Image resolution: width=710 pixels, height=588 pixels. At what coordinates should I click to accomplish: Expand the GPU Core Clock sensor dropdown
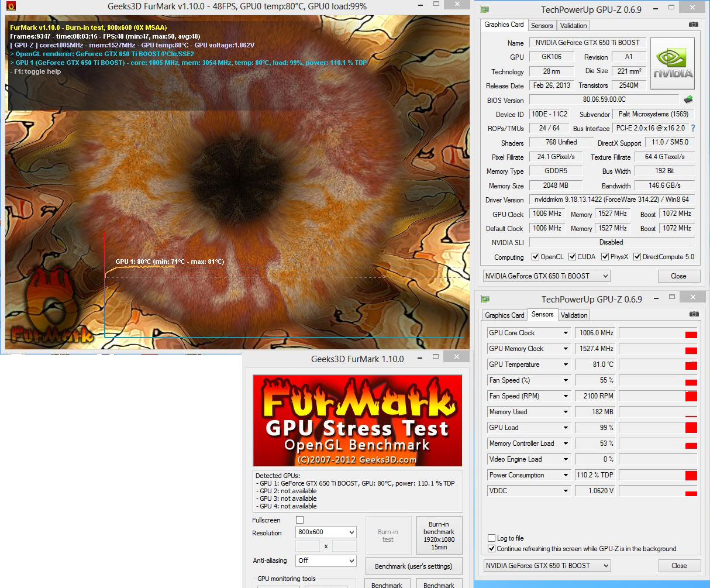pyautogui.click(x=566, y=333)
